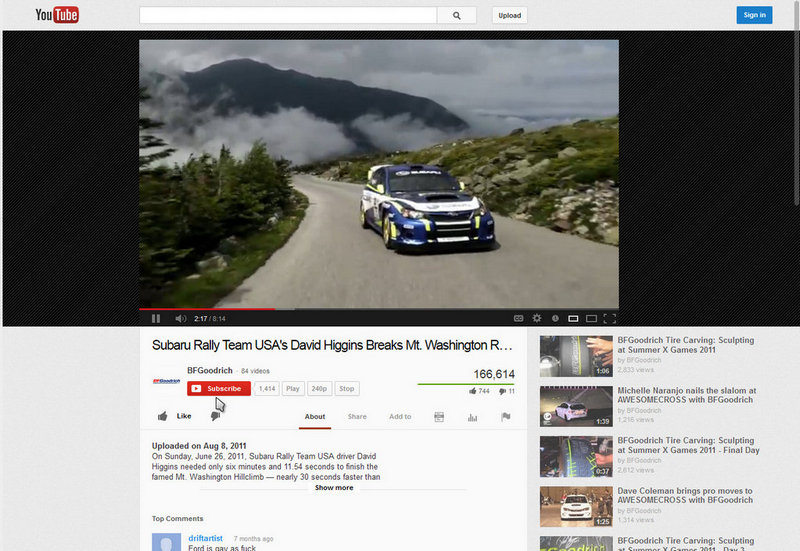Expand description with Show more

coord(334,488)
